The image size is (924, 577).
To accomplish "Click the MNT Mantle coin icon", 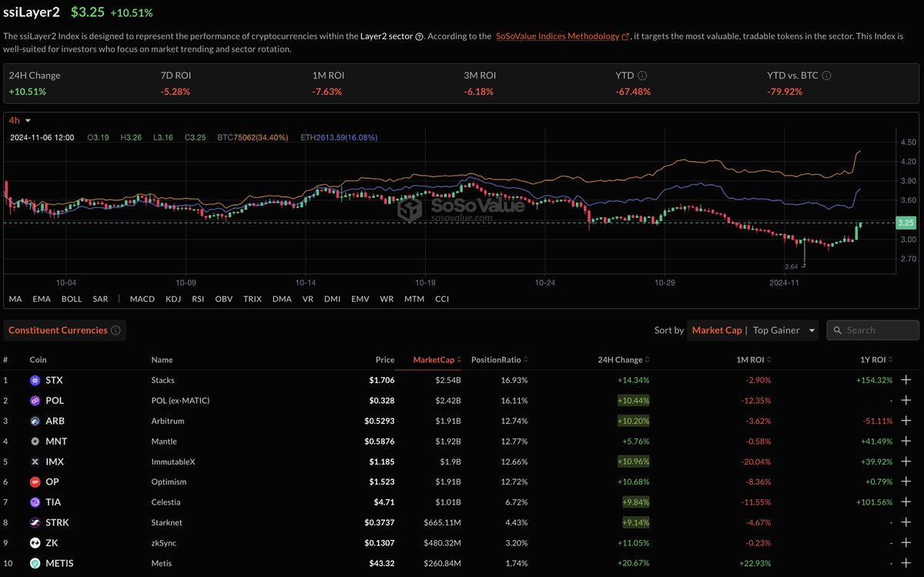I will click(x=35, y=441).
